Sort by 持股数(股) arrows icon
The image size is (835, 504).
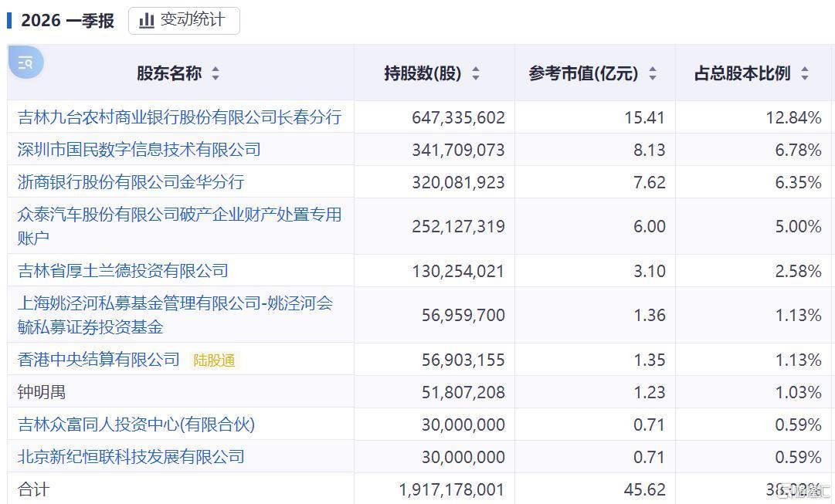tap(476, 73)
